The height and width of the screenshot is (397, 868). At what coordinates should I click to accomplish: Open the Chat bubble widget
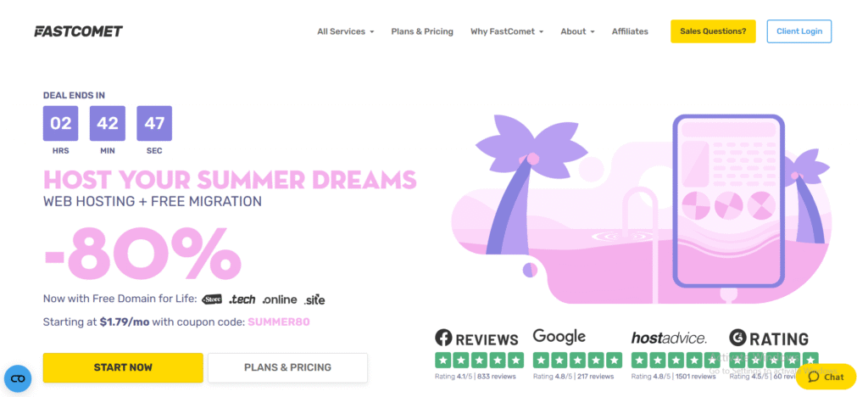pyautogui.click(x=826, y=377)
